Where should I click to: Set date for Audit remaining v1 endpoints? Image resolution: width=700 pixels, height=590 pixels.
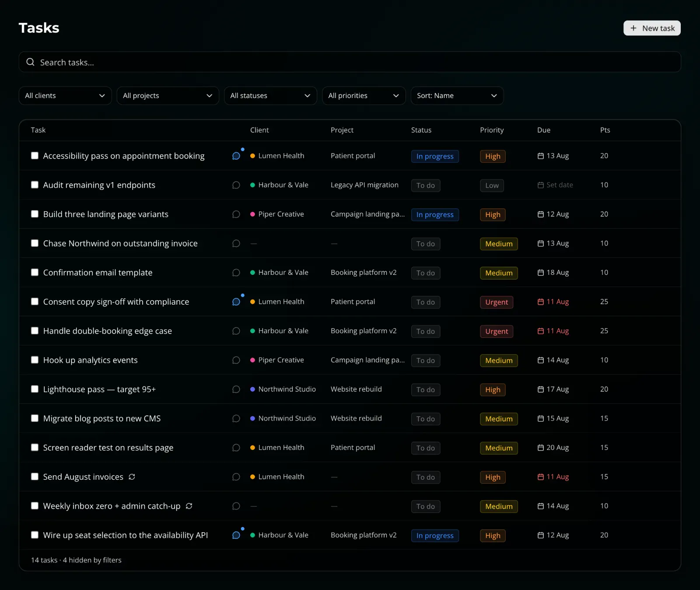(555, 185)
